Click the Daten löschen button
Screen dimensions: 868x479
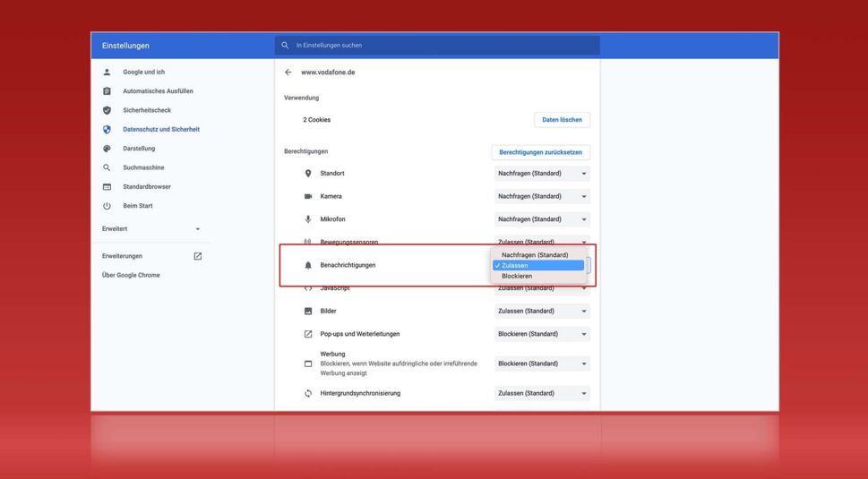pos(562,120)
